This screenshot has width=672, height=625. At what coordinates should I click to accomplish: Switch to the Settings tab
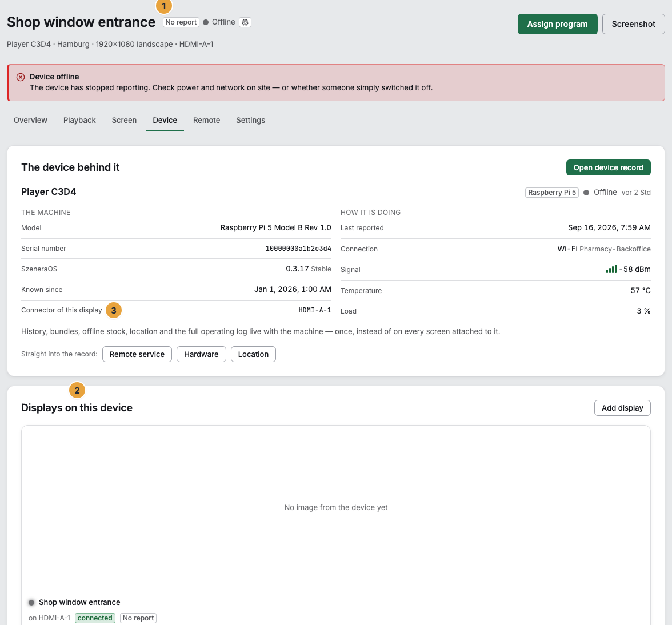(x=251, y=121)
